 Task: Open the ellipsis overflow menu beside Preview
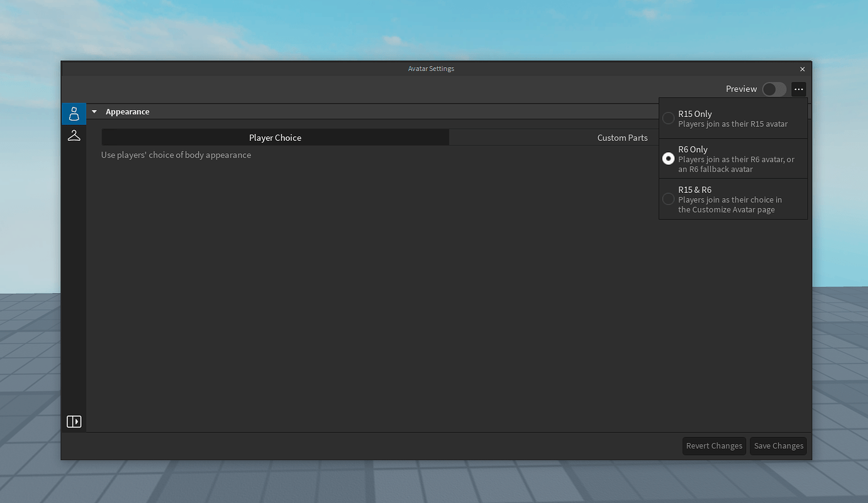798,89
